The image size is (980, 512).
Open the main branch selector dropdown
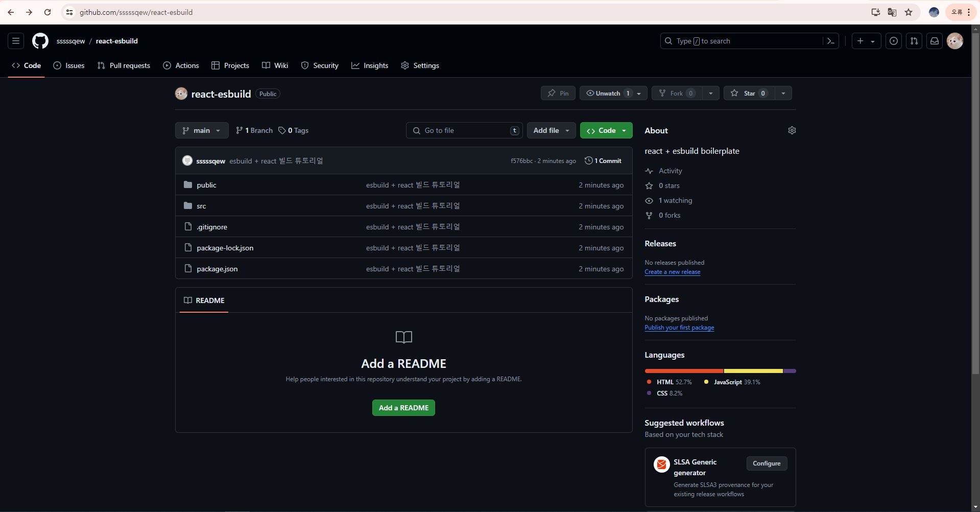click(x=202, y=130)
